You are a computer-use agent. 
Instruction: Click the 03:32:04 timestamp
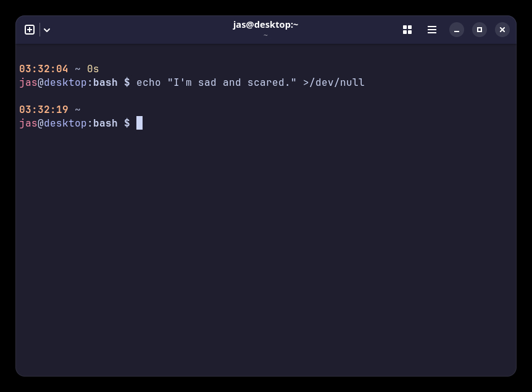click(x=44, y=69)
